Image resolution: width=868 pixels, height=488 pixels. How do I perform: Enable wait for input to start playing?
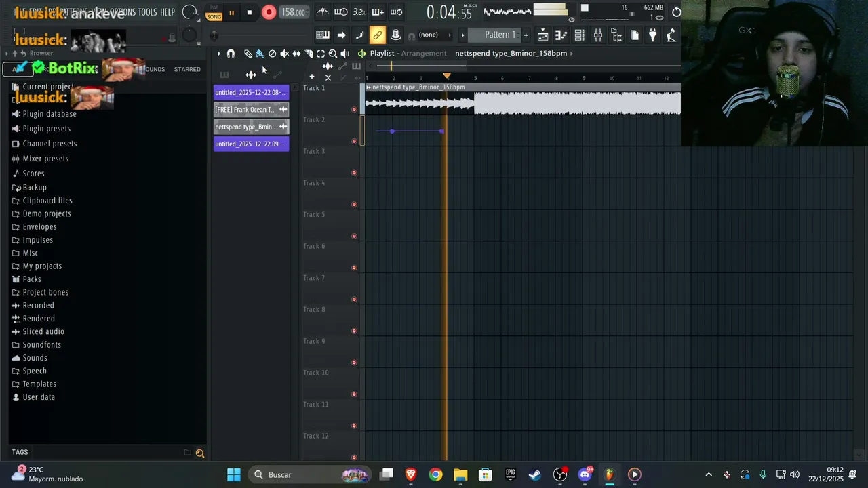click(x=341, y=12)
